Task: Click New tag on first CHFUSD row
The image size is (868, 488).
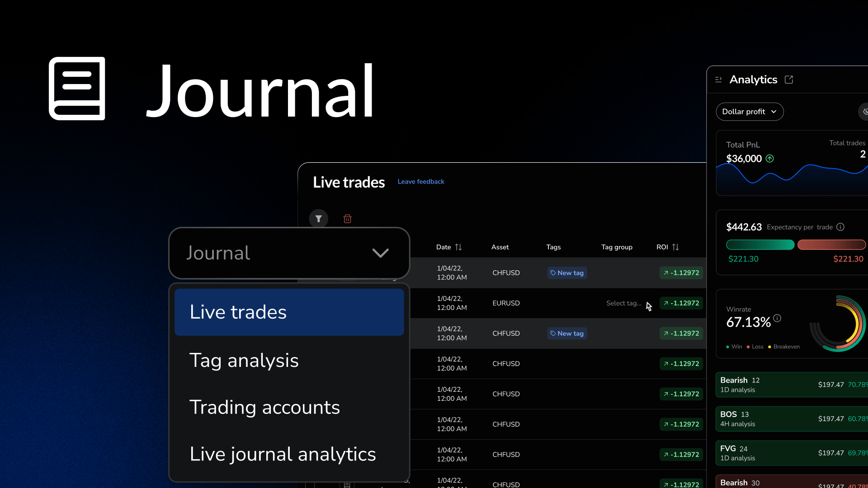Action: coord(567,273)
